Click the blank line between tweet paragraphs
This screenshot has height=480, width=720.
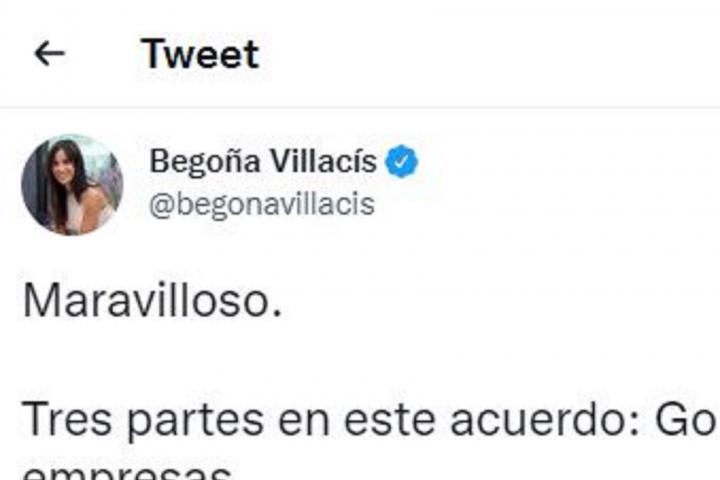360,361
